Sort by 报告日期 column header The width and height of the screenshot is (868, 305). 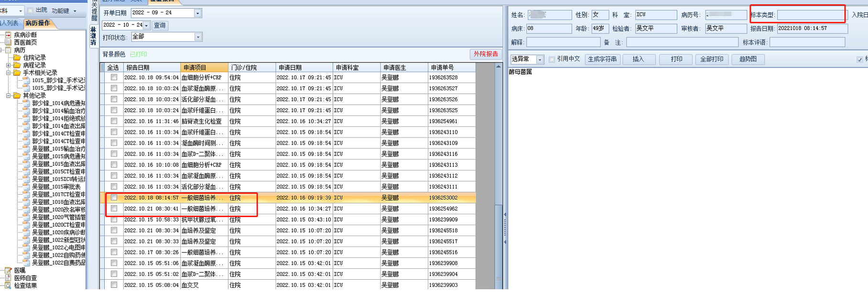pos(152,68)
